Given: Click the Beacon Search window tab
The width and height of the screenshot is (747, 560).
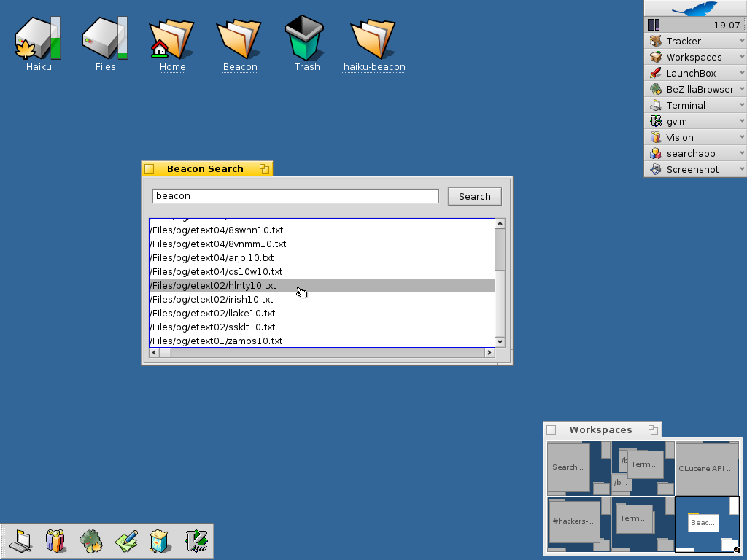Looking at the screenshot, I should [x=204, y=168].
